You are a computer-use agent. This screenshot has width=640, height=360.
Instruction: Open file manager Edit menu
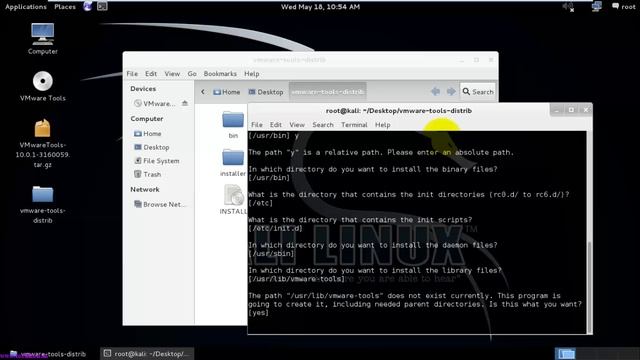coord(151,73)
